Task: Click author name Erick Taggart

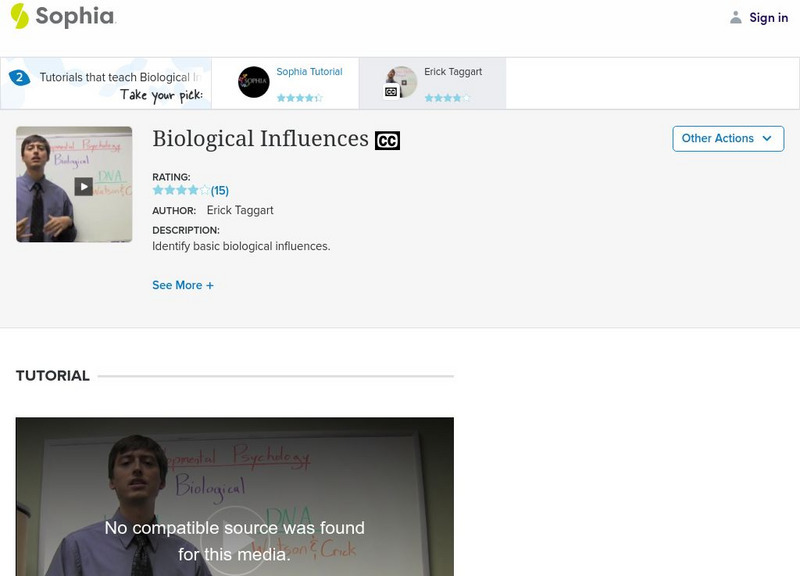Action: tap(239, 212)
